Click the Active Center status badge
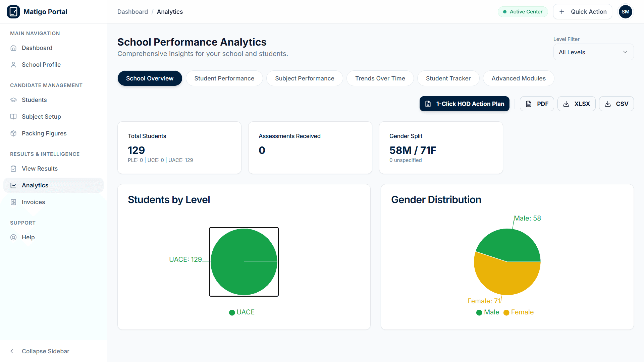644x362 pixels. [x=523, y=12]
